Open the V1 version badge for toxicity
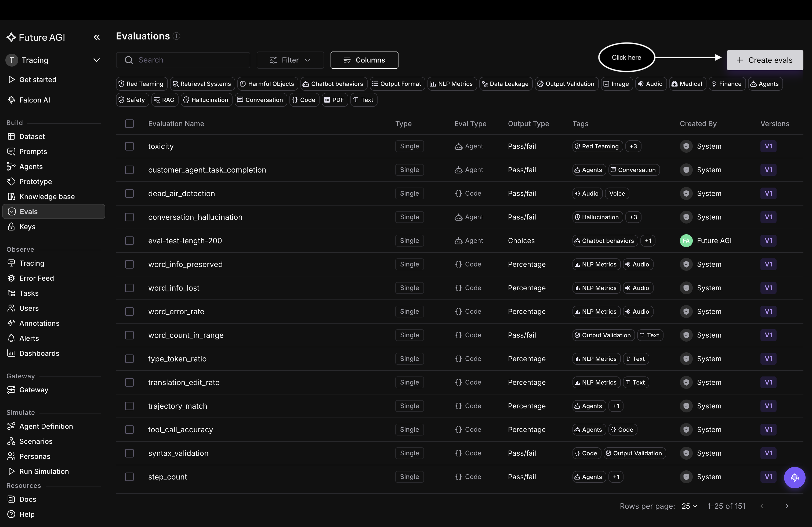 pyautogui.click(x=768, y=146)
